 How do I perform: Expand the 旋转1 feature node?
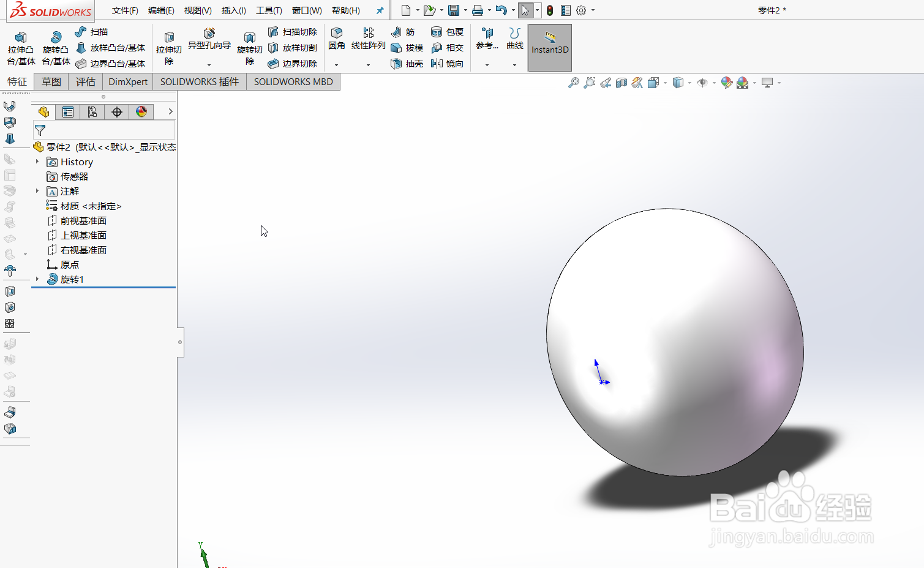click(37, 279)
